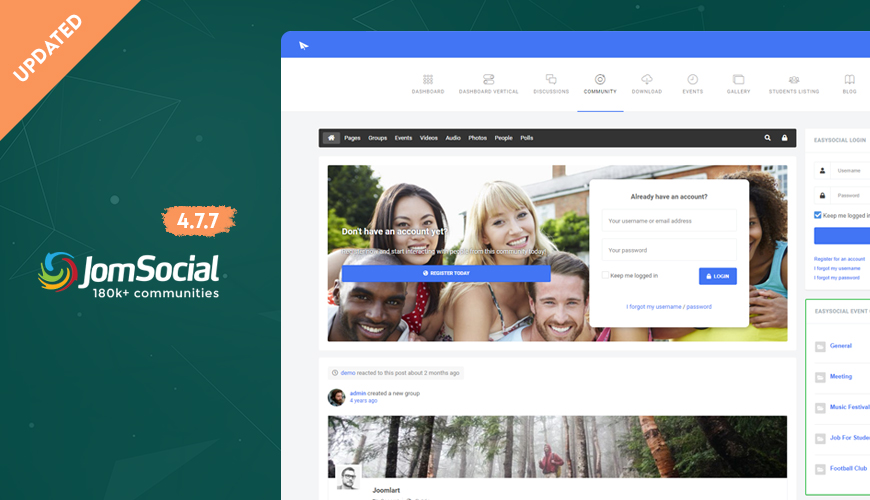
Task: Click the Register Today button
Action: click(446, 273)
